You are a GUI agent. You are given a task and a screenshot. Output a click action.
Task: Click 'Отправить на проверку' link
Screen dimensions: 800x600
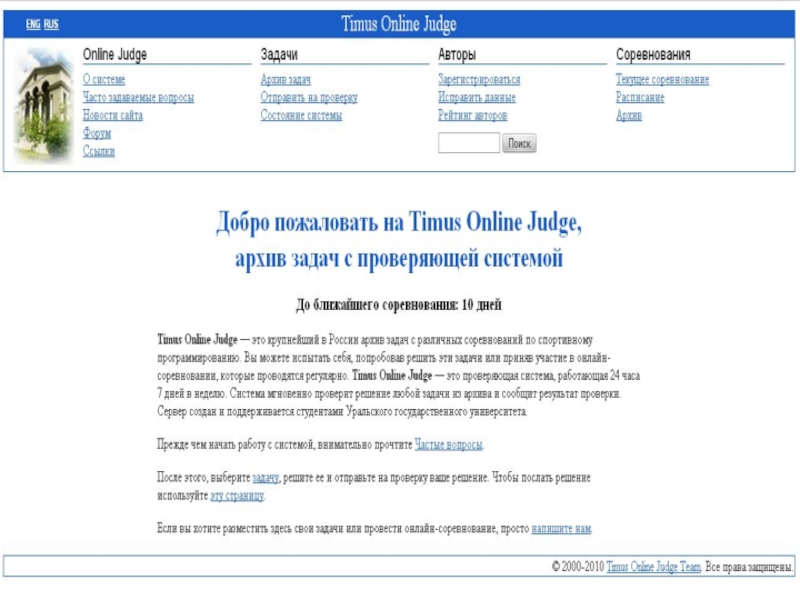tap(309, 97)
